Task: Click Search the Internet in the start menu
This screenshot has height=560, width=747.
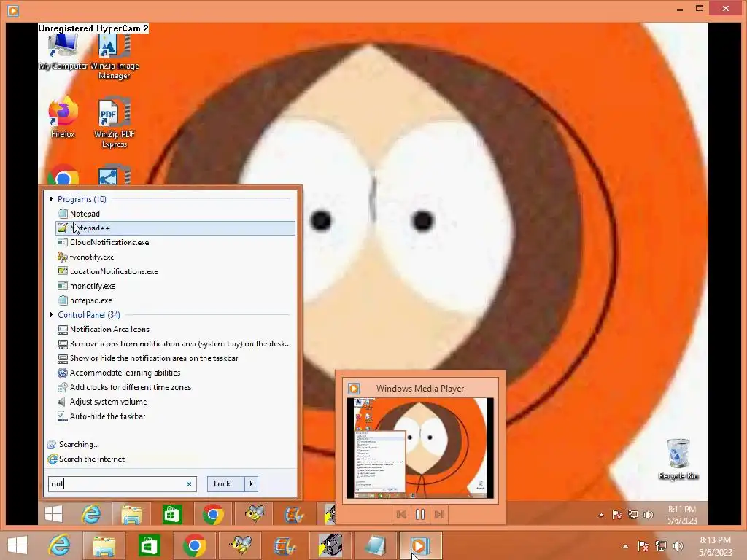Action: (86, 459)
